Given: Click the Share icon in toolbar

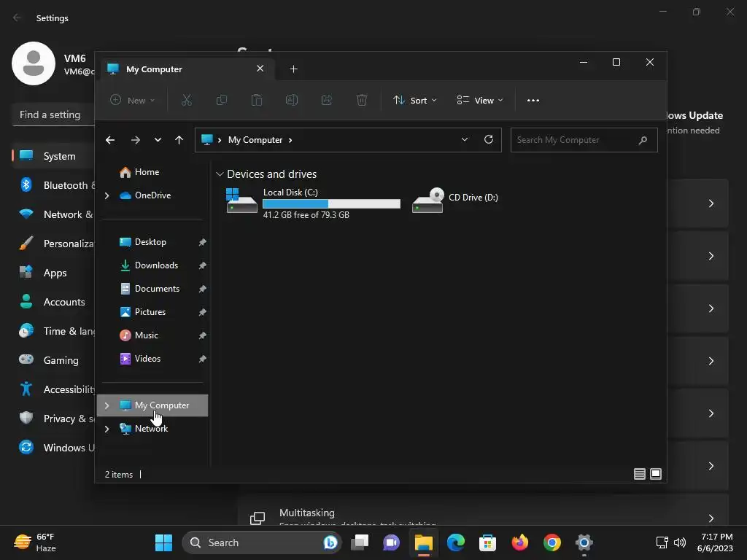Looking at the screenshot, I should coord(327,100).
